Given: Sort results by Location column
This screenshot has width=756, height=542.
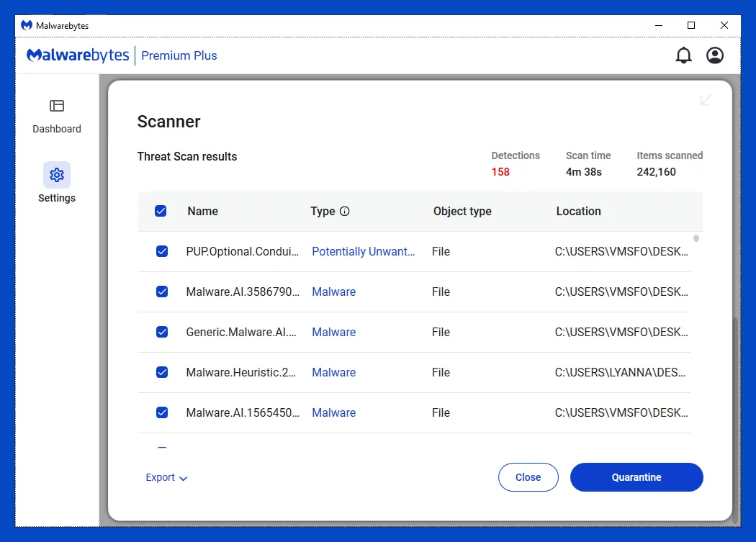Looking at the screenshot, I should (578, 212).
